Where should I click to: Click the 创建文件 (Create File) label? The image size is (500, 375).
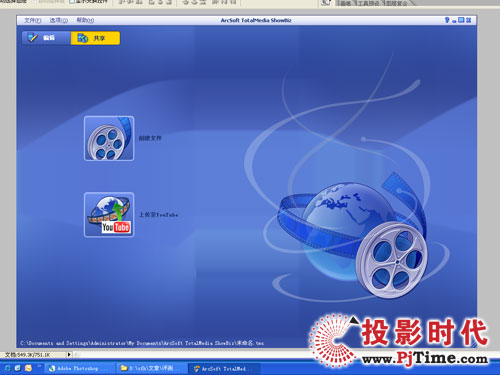coord(150,138)
